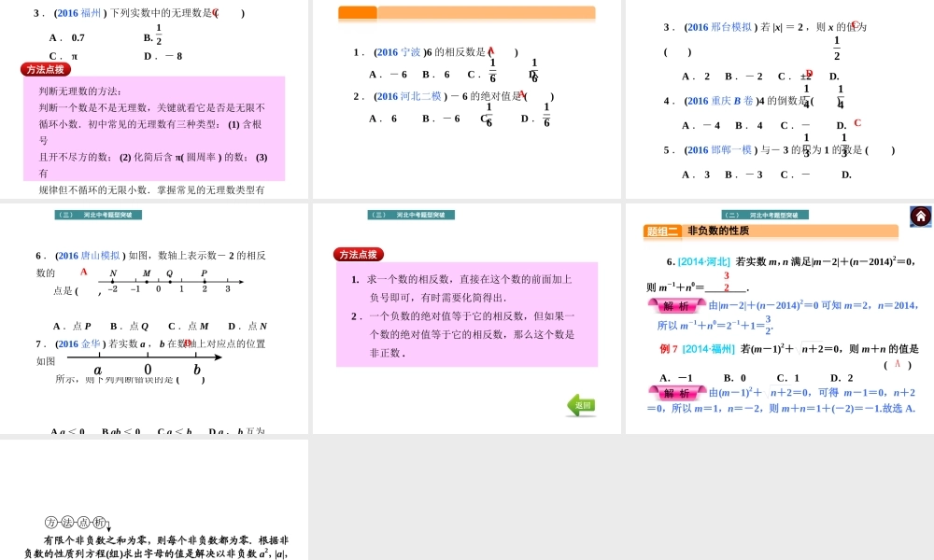The image size is (934, 560).
Task: Select answer option D. 点 N
Action: [x=248, y=326]
